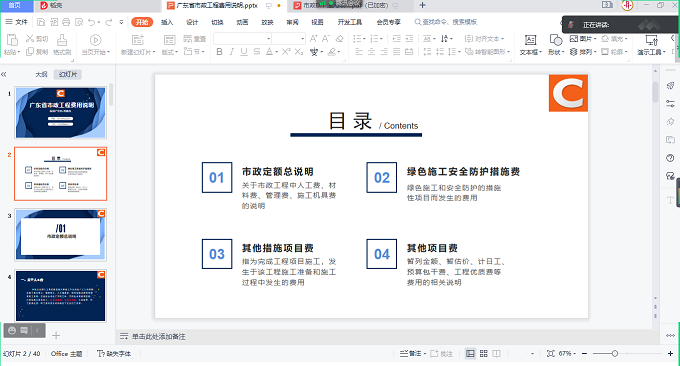Click the Reset button in ribbon
The width and height of the screenshot is (680, 366).
pos(195,39)
